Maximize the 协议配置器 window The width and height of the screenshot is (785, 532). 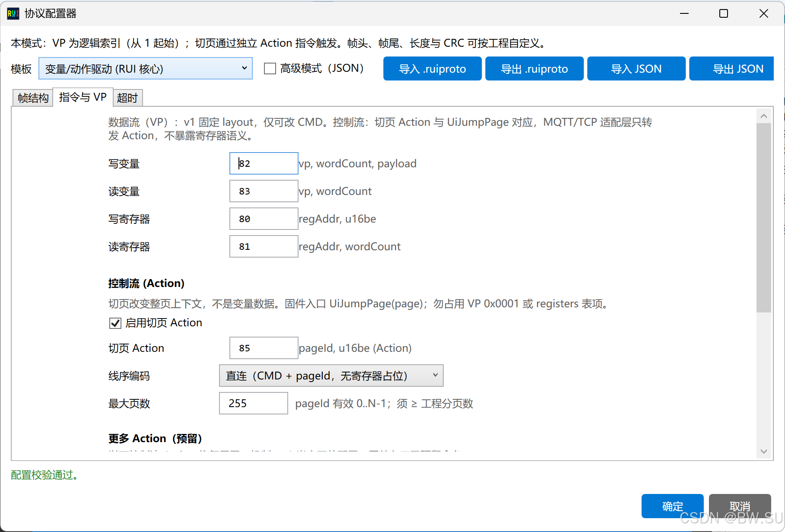pyautogui.click(x=724, y=13)
